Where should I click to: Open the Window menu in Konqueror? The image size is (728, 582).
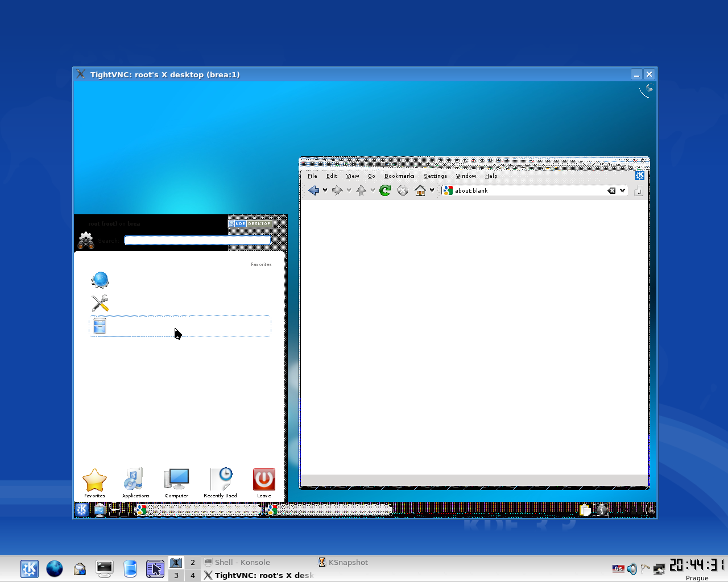466,176
